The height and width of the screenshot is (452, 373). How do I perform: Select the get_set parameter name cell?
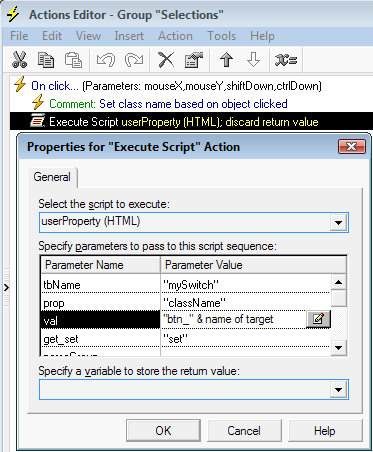pos(100,339)
